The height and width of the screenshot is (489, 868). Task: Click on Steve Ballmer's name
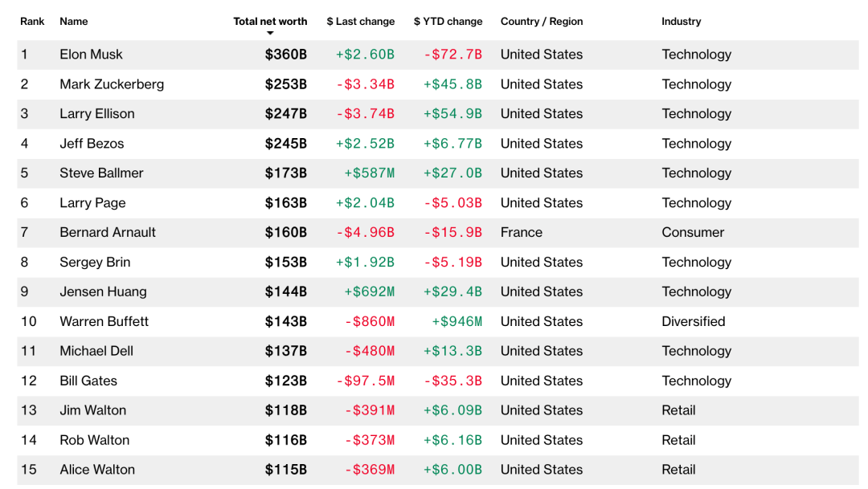(101, 173)
